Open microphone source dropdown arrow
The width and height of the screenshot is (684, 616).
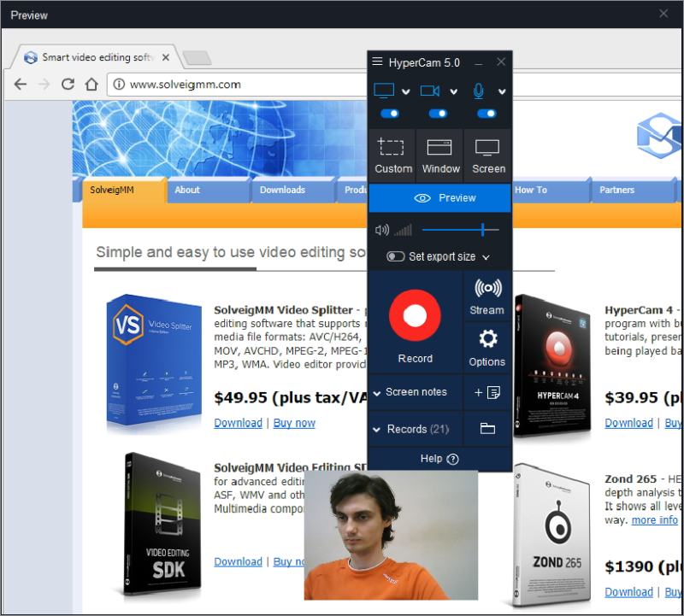click(502, 91)
